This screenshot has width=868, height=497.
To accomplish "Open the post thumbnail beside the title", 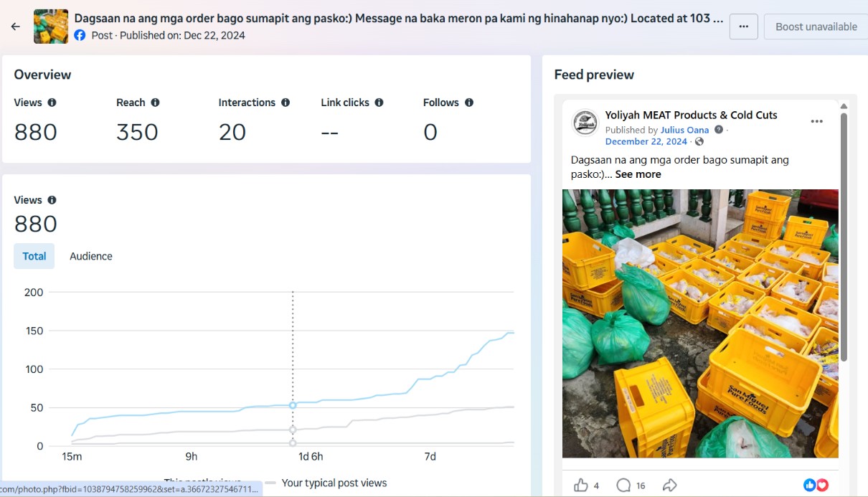I will pyautogui.click(x=51, y=27).
